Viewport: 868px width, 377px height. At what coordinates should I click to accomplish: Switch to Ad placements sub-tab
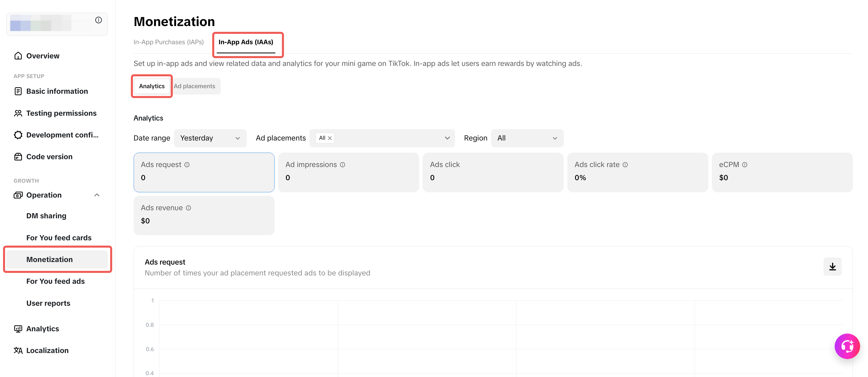click(195, 86)
